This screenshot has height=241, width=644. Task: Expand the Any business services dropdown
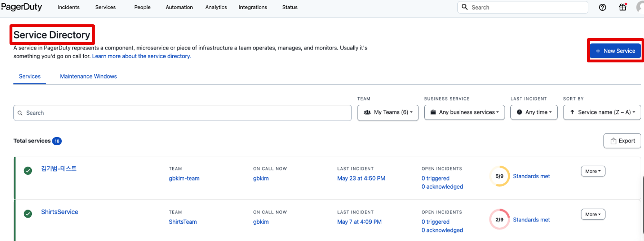465,112
